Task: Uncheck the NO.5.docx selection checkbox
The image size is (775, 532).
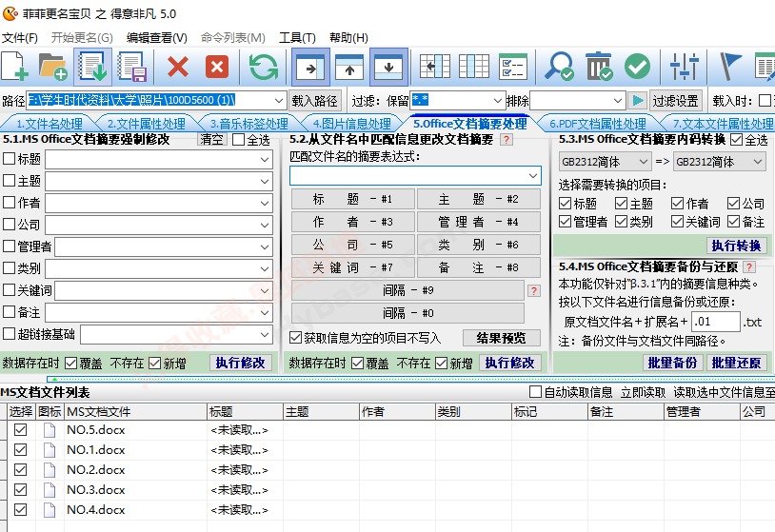Action: pyautogui.click(x=20, y=430)
